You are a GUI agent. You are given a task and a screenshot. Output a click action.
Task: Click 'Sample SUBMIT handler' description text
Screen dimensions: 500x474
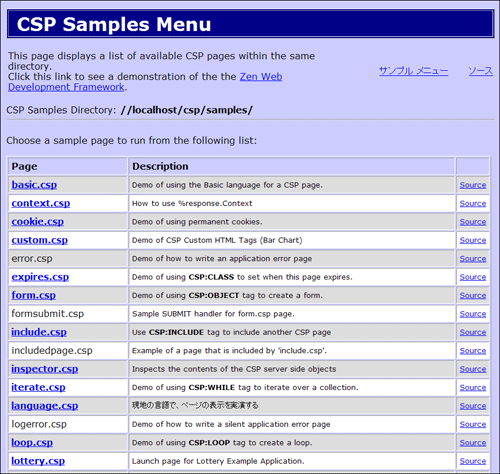point(213,314)
